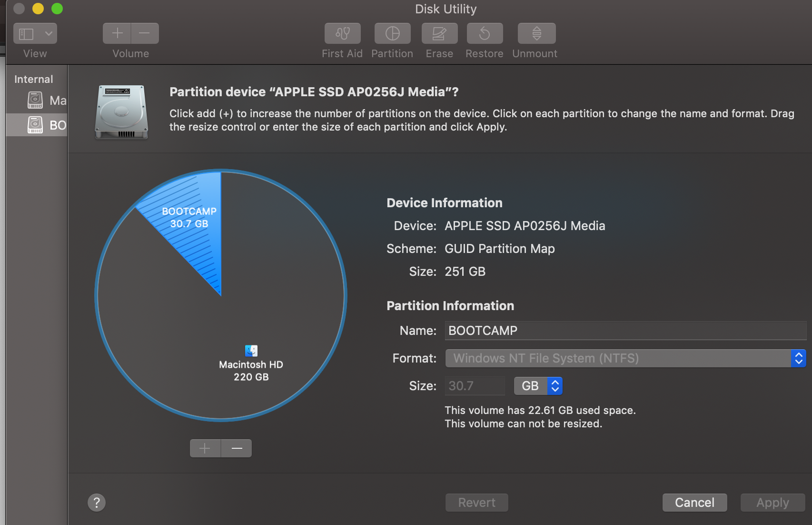Click the Revert button
This screenshot has width=812, height=525.
point(476,503)
